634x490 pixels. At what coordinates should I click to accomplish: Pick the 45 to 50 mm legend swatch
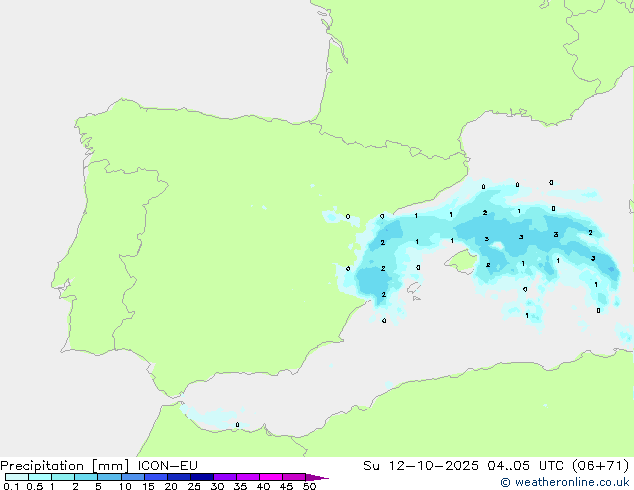pyautogui.click(x=294, y=477)
